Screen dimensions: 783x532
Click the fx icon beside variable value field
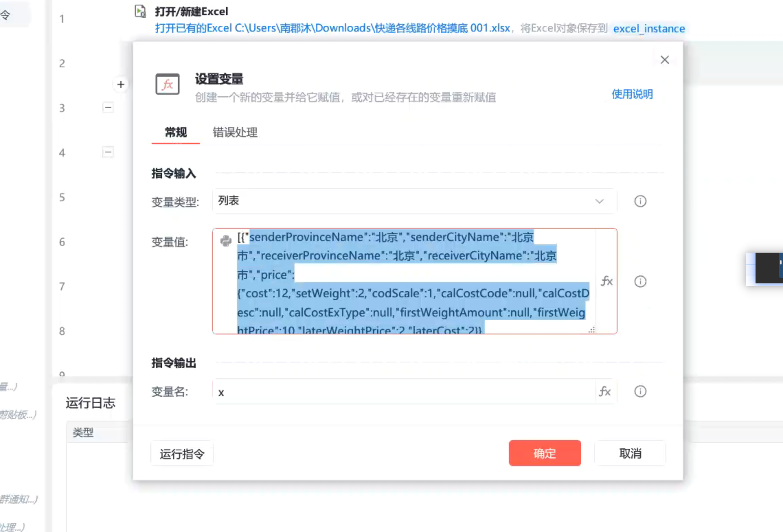click(x=606, y=281)
